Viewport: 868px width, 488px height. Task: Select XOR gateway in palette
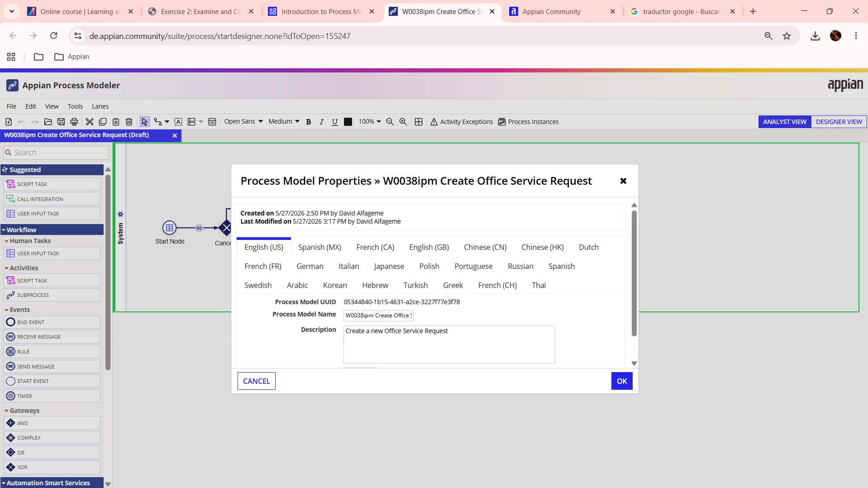pyautogui.click(x=52, y=467)
